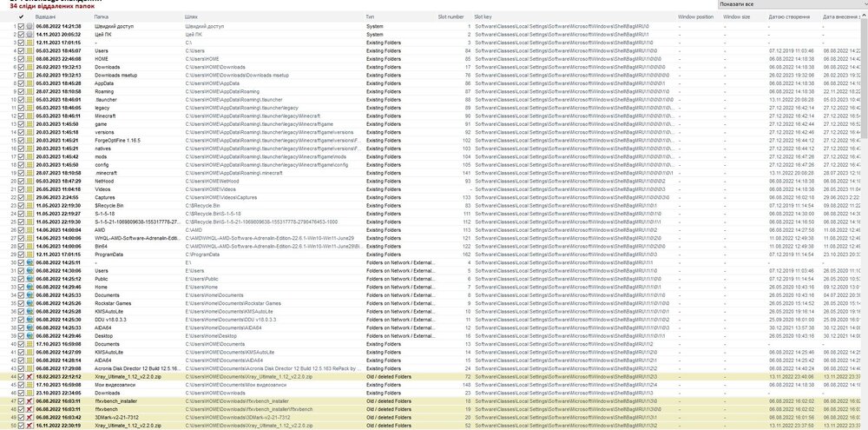Click the network icon in the Public row
The height and width of the screenshot is (430, 868).
[x=30, y=279]
